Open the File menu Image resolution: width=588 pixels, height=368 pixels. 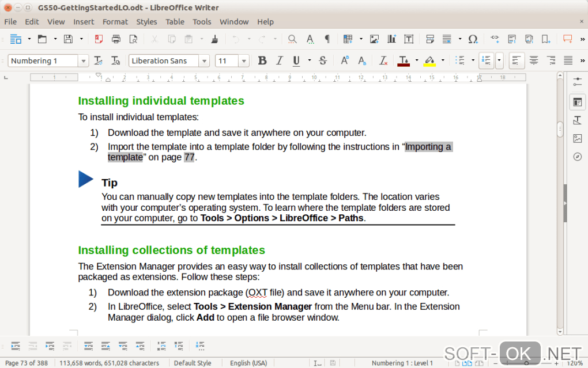pos(10,22)
